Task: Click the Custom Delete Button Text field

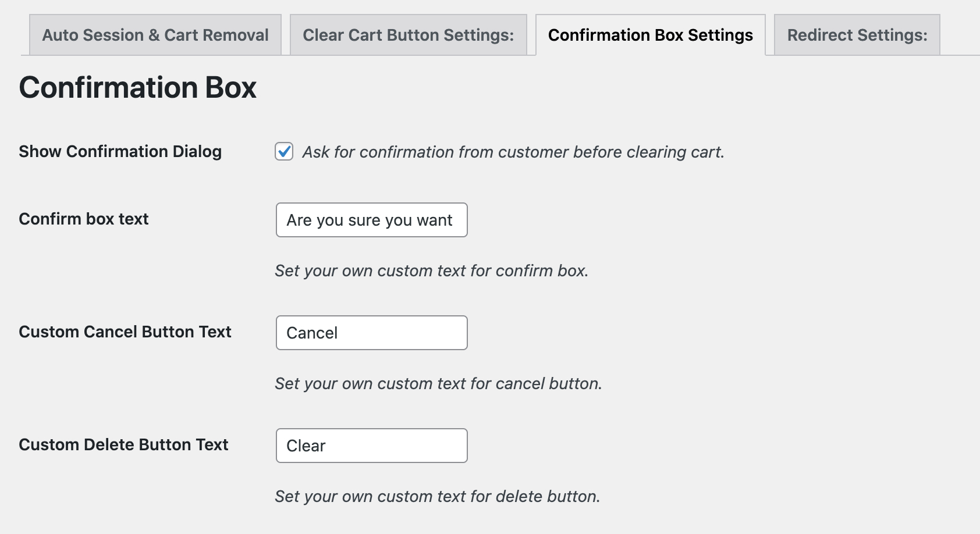Action: click(371, 445)
